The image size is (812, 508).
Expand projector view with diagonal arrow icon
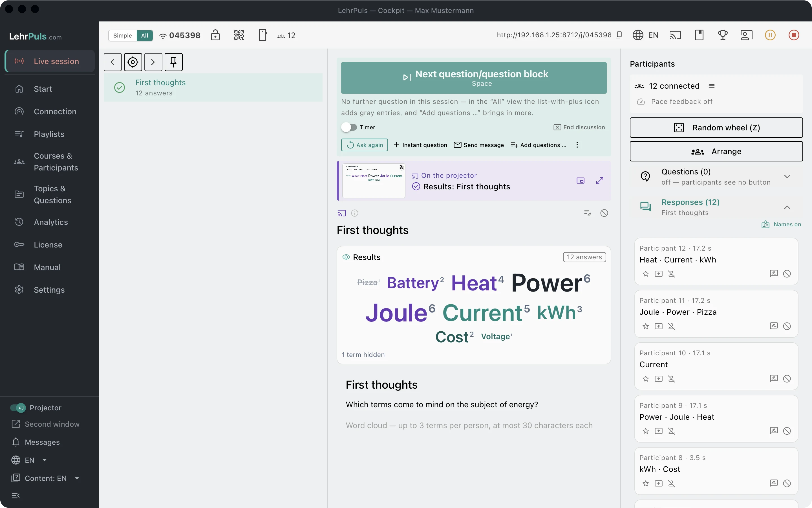600,181
